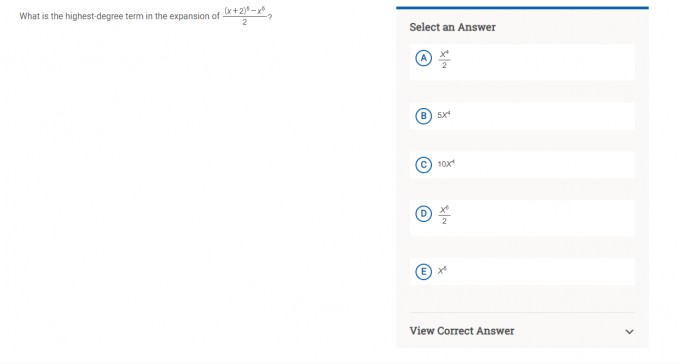This screenshot has width=680, height=364.
Task: Open the View Correct Answer section label
Action: pyautogui.click(x=461, y=331)
